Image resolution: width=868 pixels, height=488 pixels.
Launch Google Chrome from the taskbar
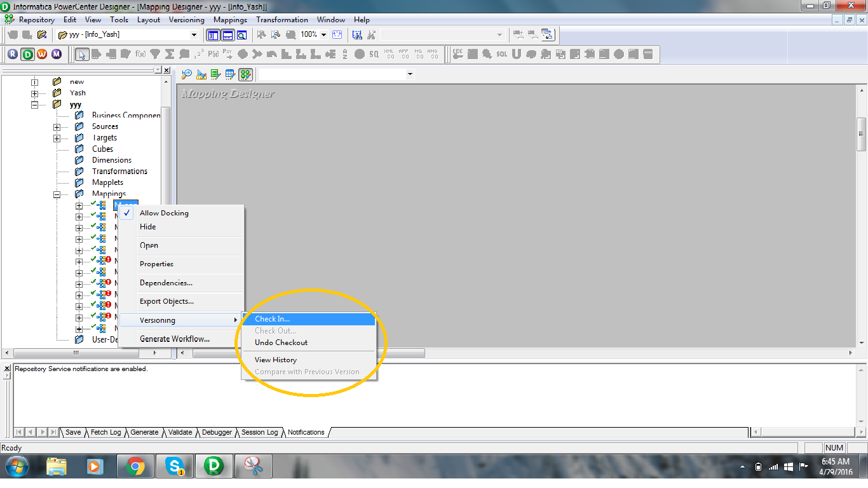point(135,466)
